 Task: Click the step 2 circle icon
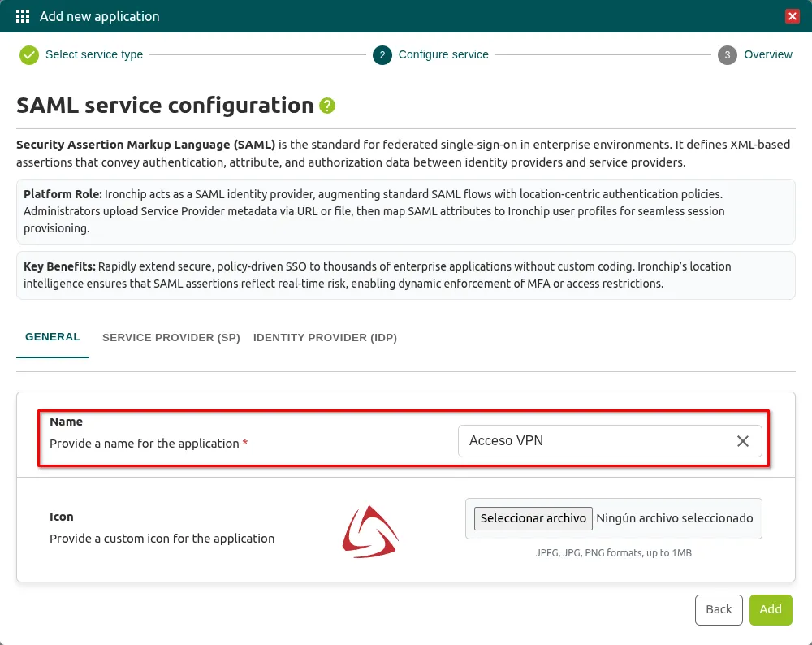[382, 55]
